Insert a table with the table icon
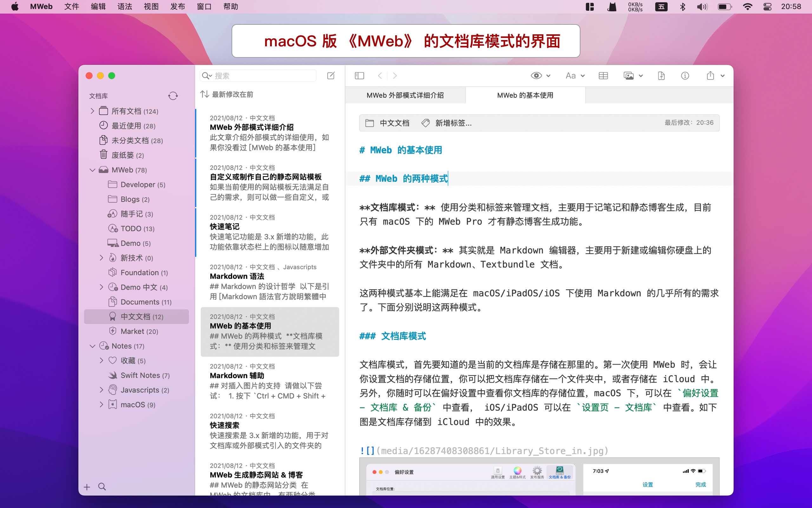This screenshot has width=812, height=508. click(603, 76)
